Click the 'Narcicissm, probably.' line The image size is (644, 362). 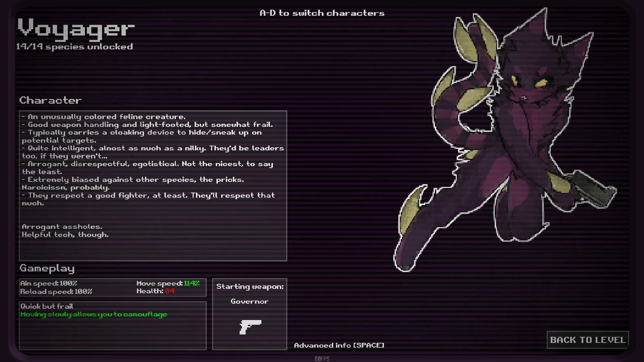tap(66, 188)
